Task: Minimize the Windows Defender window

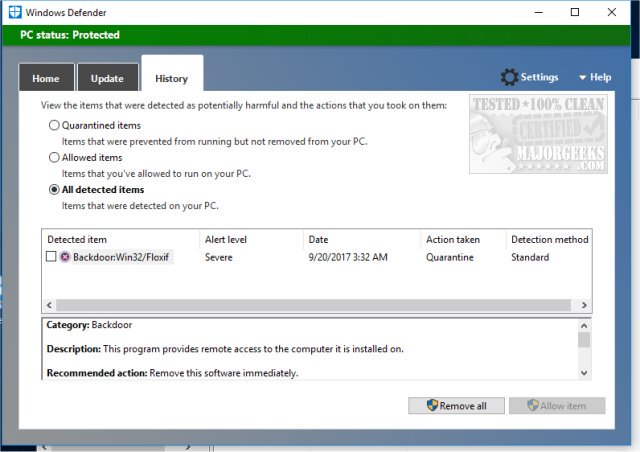Action: [539, 12]
